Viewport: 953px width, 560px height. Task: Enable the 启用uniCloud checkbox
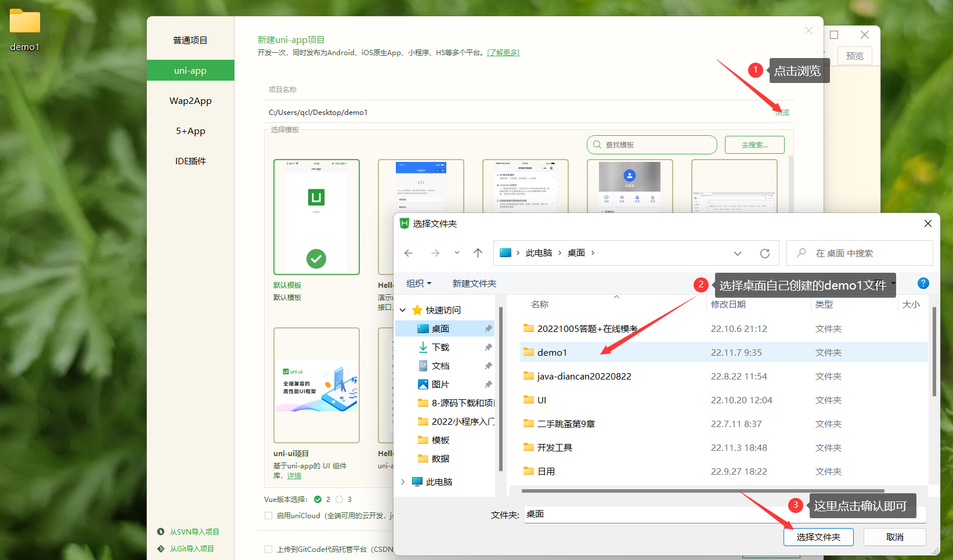coord(268,515)
